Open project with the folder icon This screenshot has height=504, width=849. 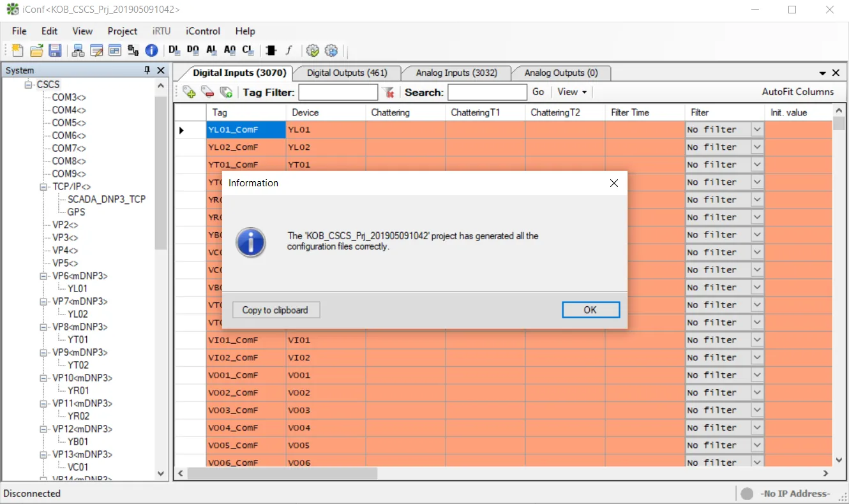[36, 50]
